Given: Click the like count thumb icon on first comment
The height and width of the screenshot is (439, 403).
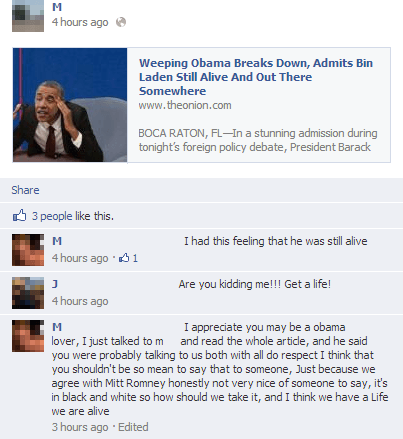Looking at the screenshot, I should click(x=124, y=258).
